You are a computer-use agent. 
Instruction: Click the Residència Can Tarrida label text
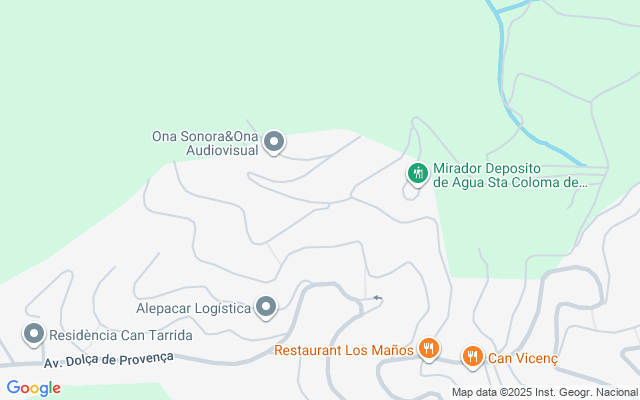point(121,335)
